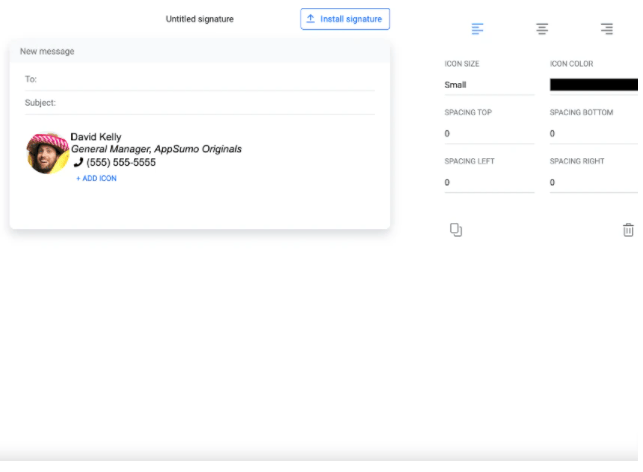The image size is (643, 472).
Task: Click the (555) 555-5555 phone number
Action: click(x=121, y=162)
